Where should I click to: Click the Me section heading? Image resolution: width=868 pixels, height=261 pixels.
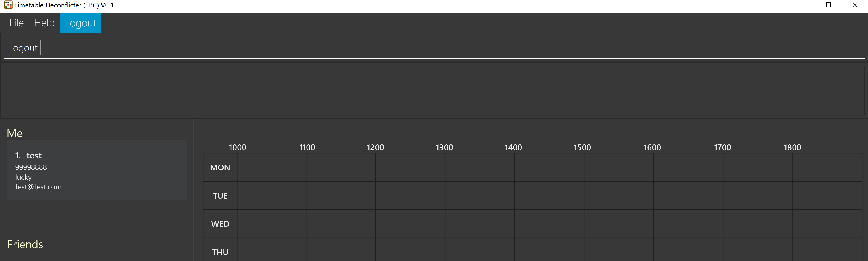tap(15, 133)
